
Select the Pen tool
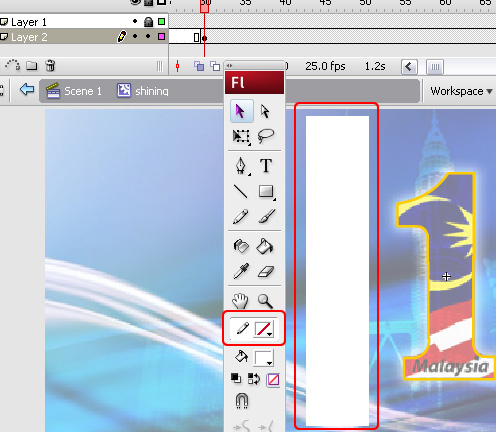pyautogui.click(x=241, y=166)
